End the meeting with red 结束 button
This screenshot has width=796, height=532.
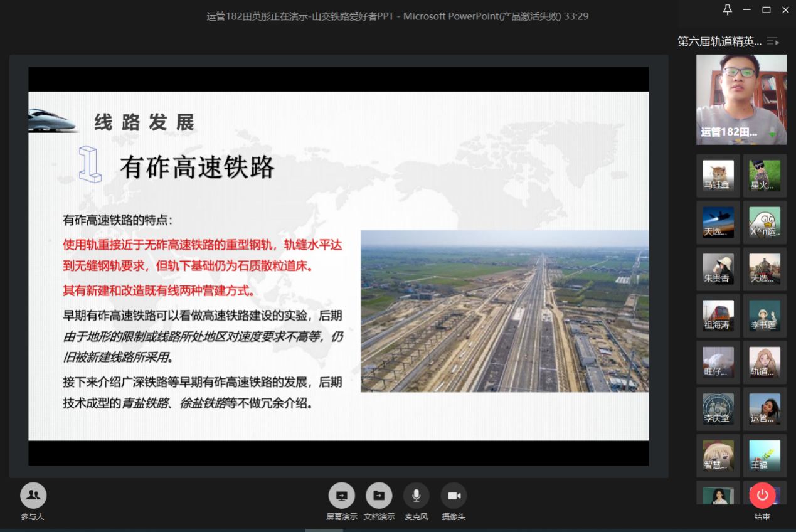[762, 496]
